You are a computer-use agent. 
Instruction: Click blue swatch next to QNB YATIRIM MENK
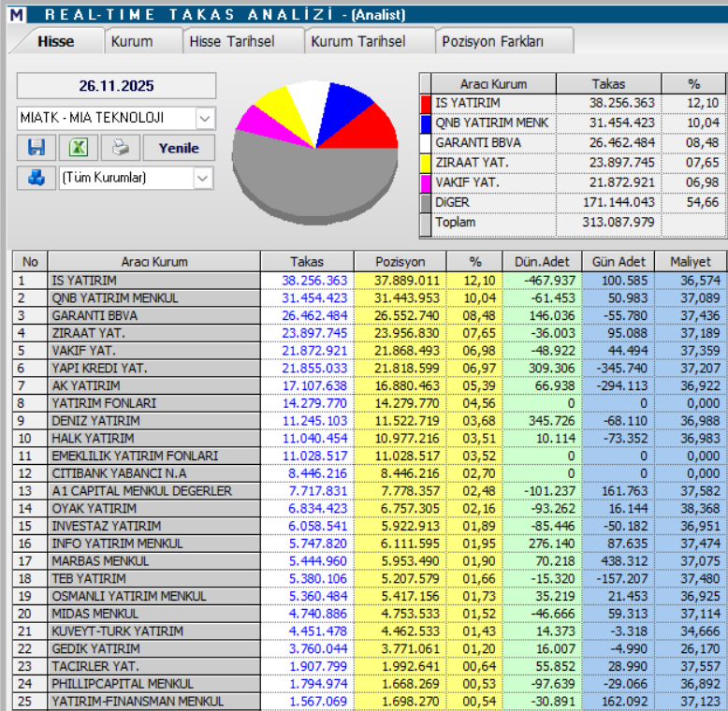tap(426, 123)
